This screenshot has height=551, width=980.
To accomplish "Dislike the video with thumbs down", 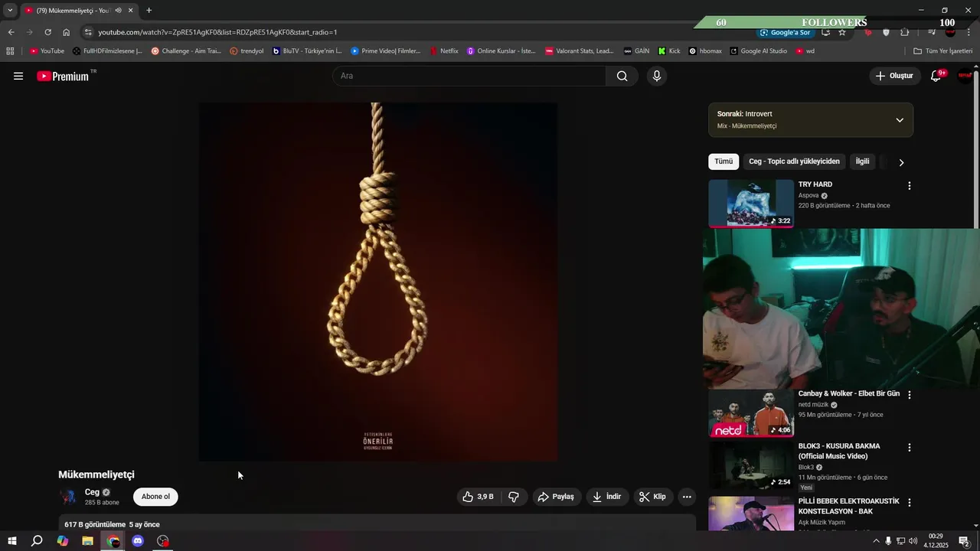I will (514, 497).
